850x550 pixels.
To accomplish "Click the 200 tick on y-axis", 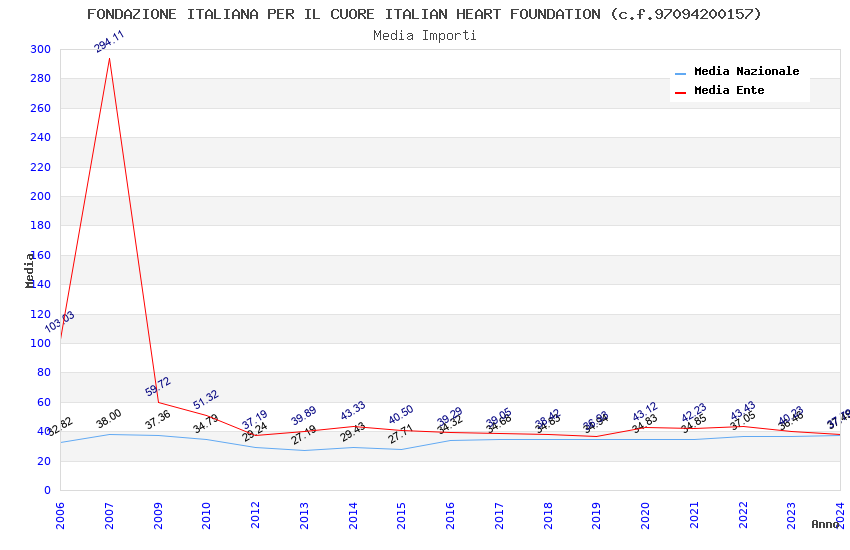I will [40, 196].
